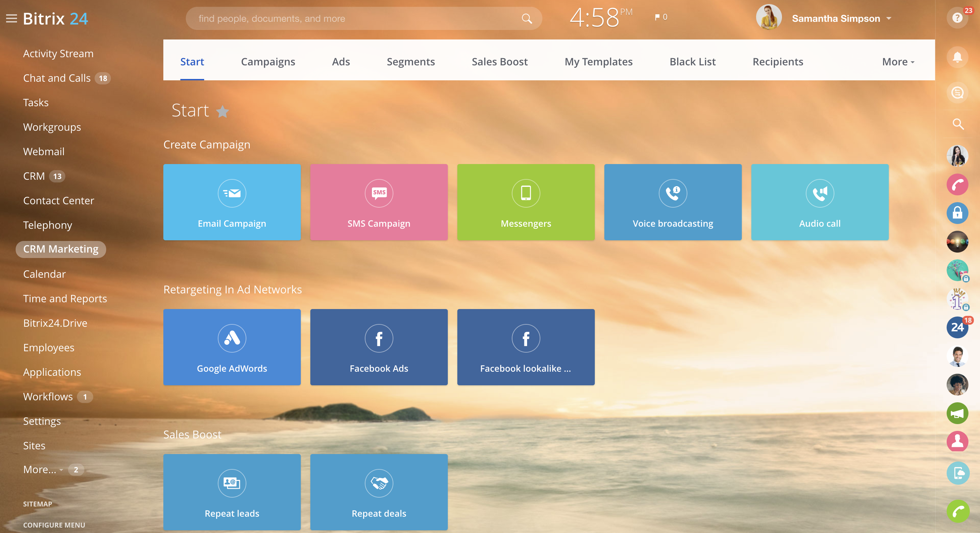Open the help question mark icon

(x=957, y=17)
